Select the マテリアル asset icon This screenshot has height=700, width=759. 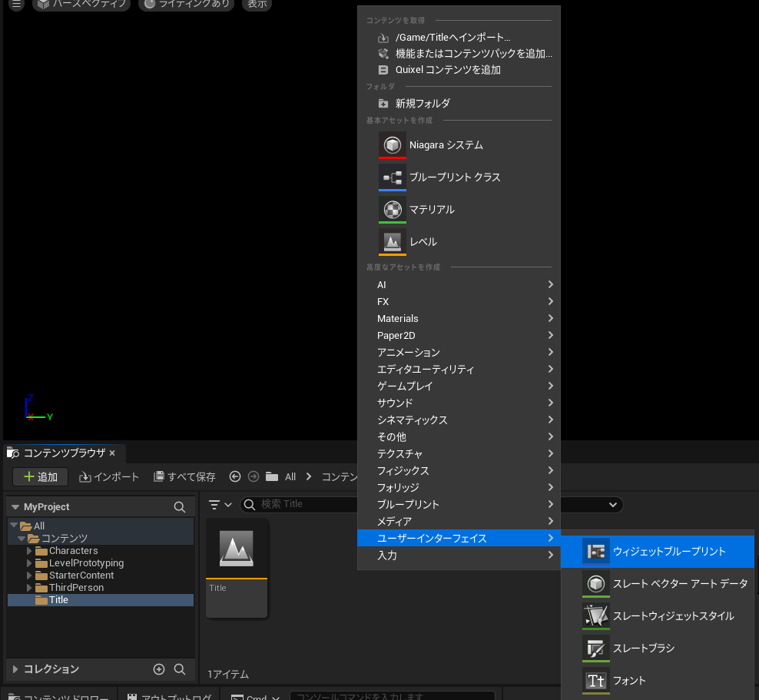(x=392, y=210)
